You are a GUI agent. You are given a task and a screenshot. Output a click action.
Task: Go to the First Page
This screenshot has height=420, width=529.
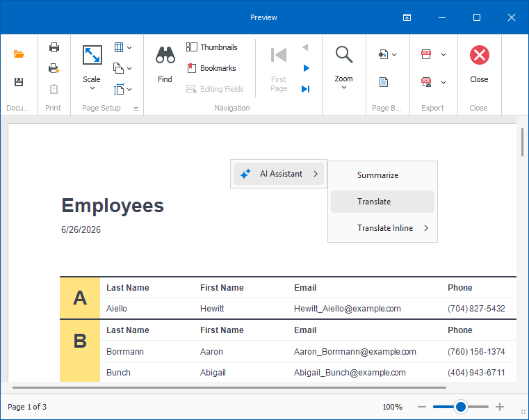279,70
